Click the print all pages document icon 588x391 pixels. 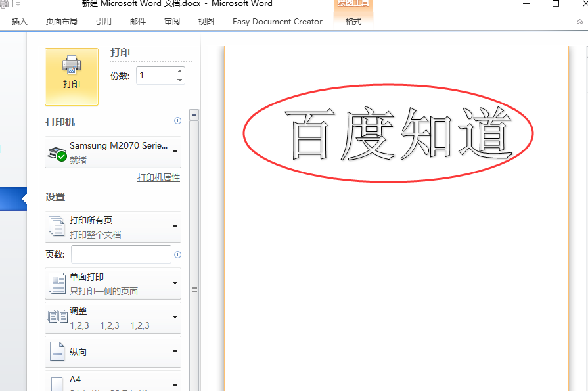pyautogui.click(x=57, y=226)
